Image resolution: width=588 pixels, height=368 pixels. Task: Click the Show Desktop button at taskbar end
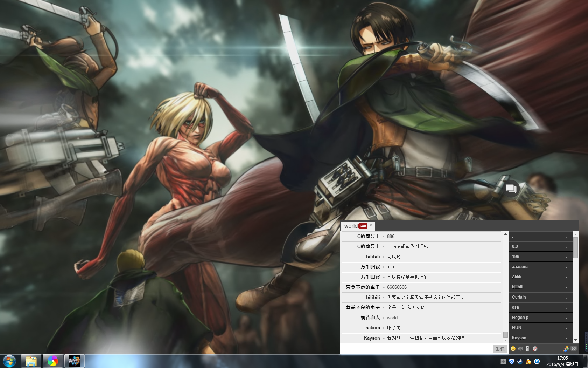pyautogui.click(x=586, y=361)
